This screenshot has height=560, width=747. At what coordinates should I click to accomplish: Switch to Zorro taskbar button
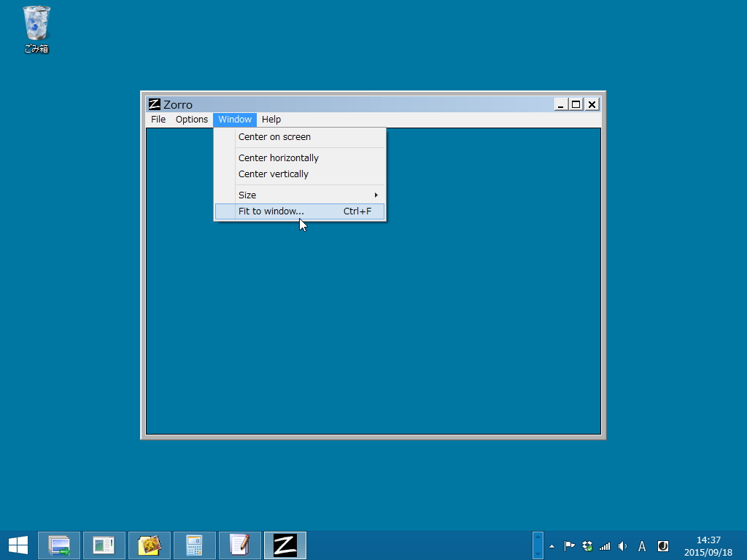(x=285, y=545)
